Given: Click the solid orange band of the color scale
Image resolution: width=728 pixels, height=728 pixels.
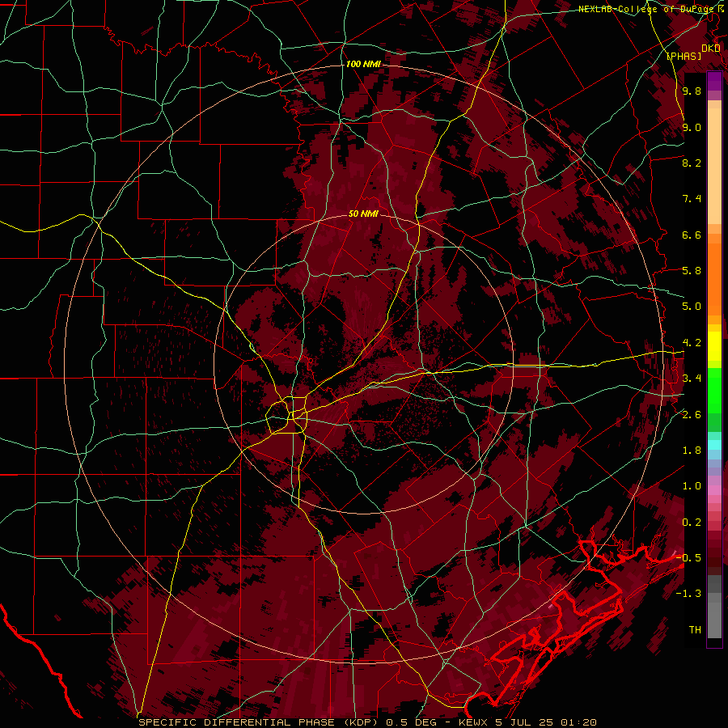Looking at the screenshot, I should click(714, 280).
